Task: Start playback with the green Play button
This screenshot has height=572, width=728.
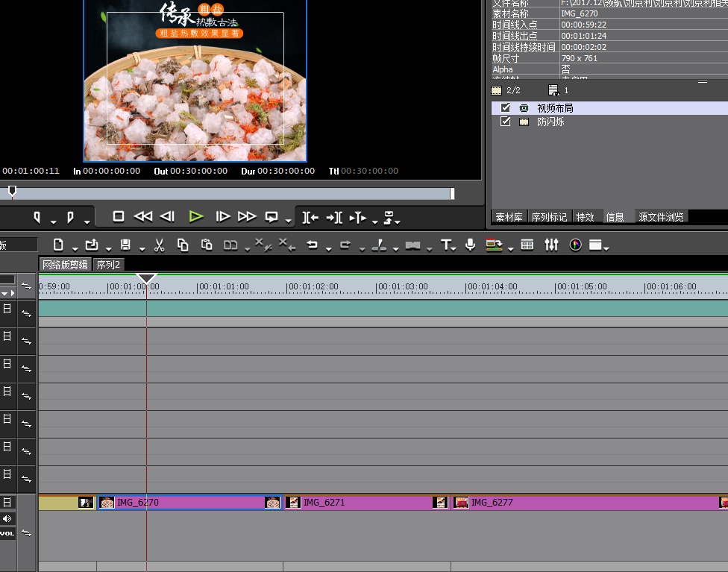Action: (196, 216)
